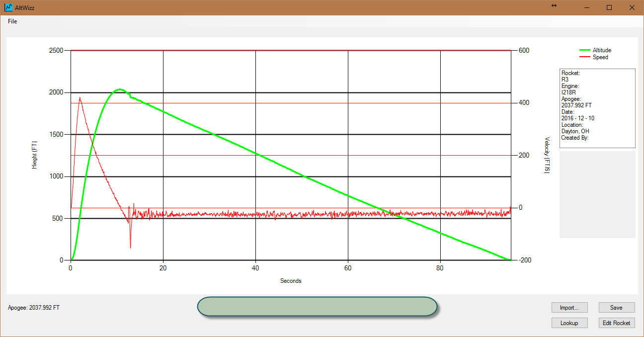This screenshot has height=337, width=644.
Task: Click the rocket info panel showing R3
Action: coord(597,109)
